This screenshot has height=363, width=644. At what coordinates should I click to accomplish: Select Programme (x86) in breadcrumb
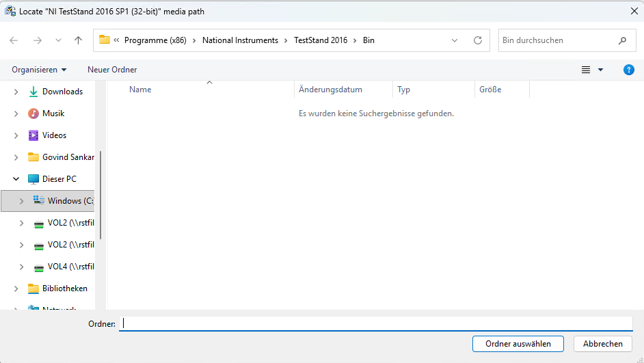[x=155, y=40]
